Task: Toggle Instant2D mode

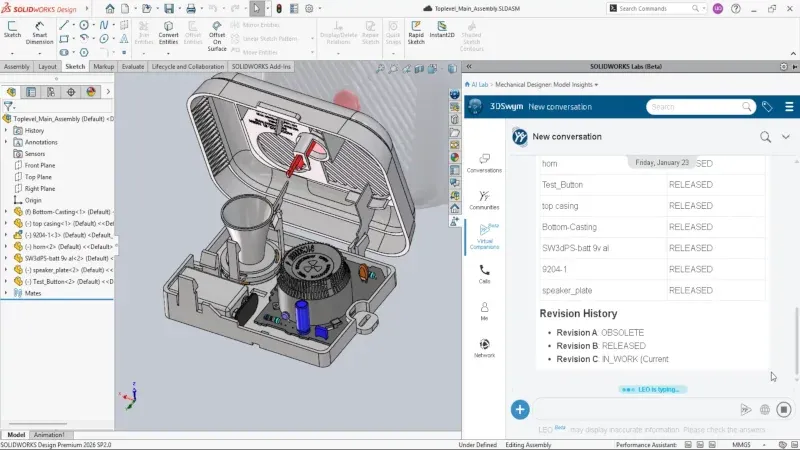Action: [x=442, y=29]
